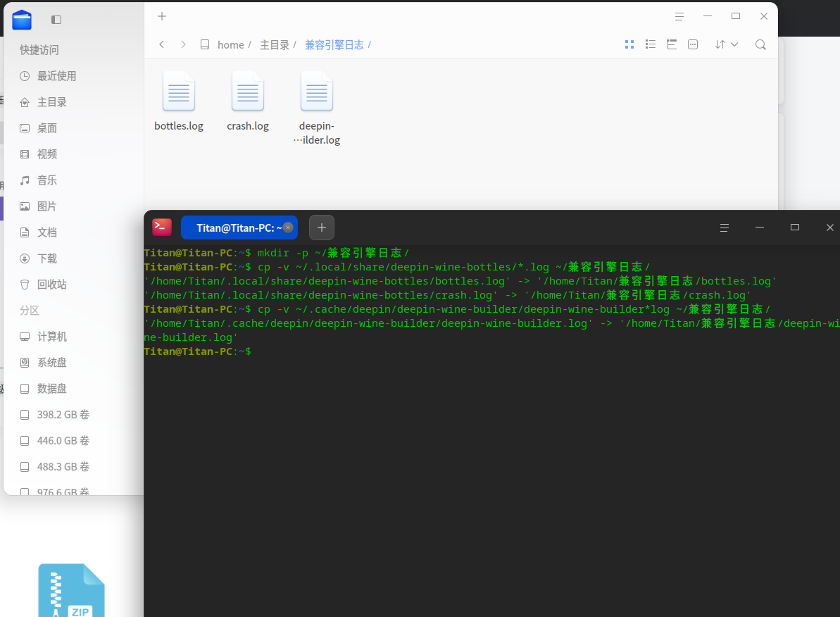
Task: Open file manager main menu
Action: coord(679,16)
